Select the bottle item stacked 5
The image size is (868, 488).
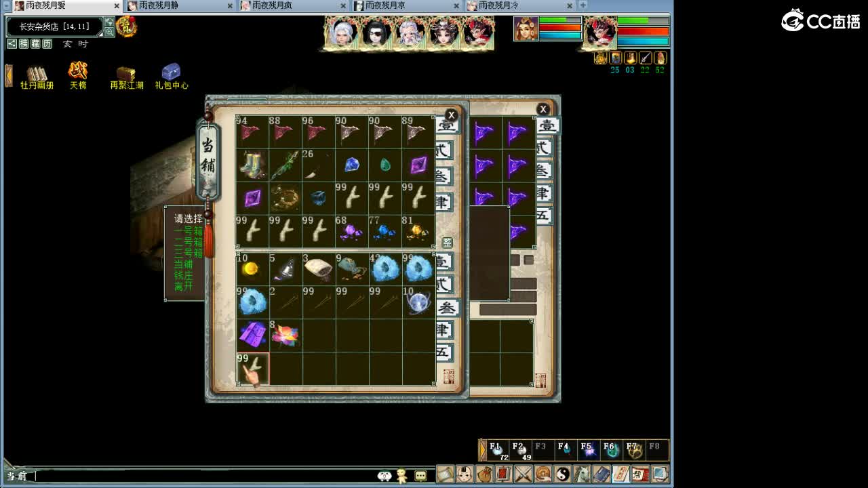coord(285,269)
